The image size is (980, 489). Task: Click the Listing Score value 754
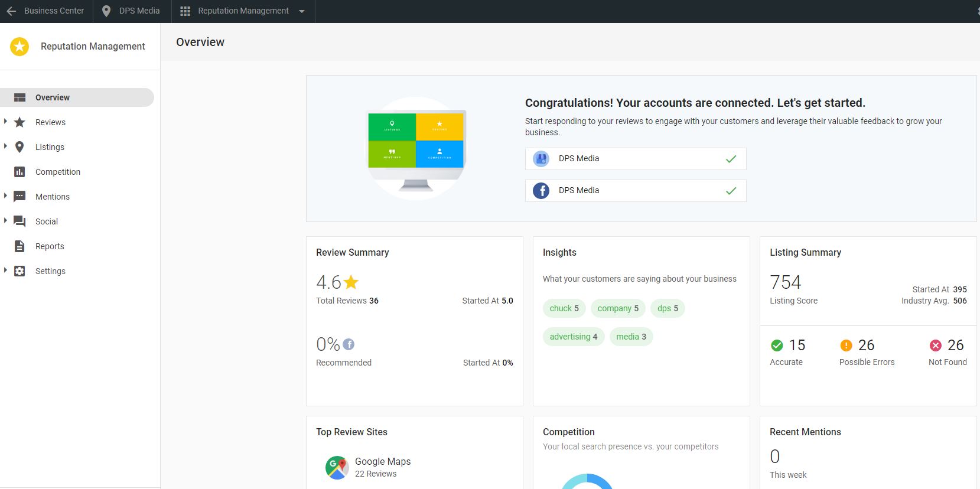pos(785,282)
